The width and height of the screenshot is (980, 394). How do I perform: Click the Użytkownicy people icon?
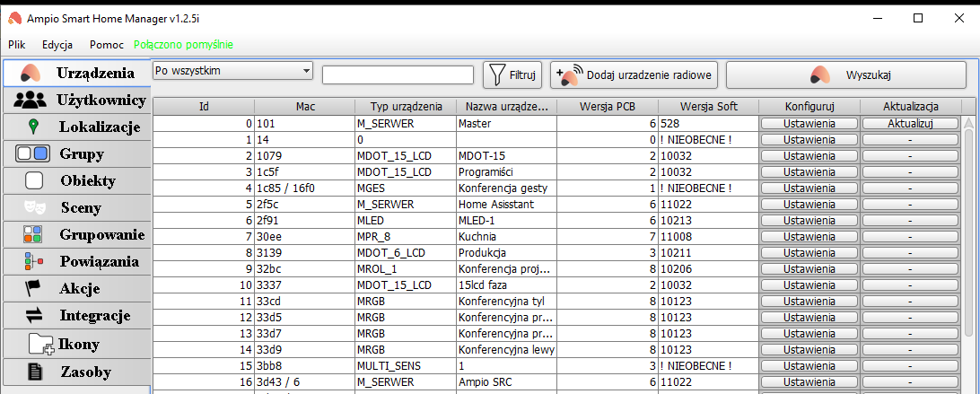(30, 100)
